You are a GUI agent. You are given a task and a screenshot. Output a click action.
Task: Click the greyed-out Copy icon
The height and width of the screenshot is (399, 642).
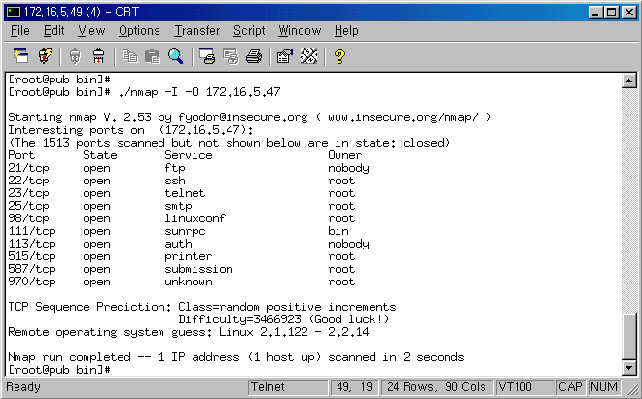(130, 56)
